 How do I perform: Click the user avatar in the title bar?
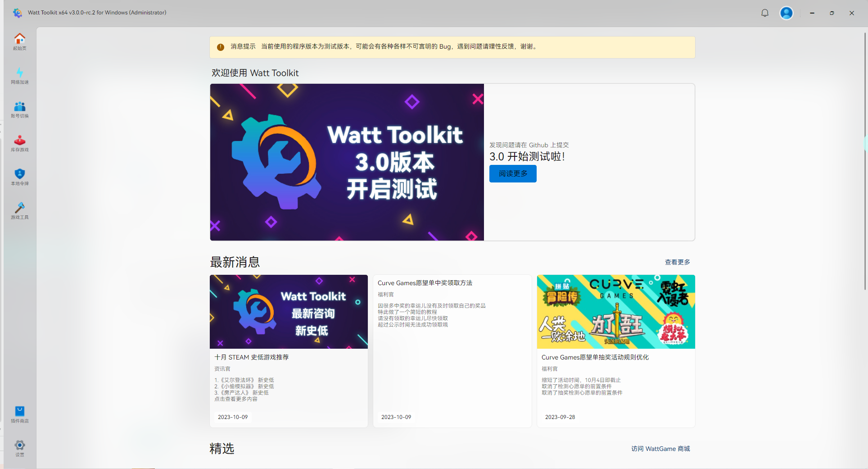pyautogui.click(x=786, y=13)
